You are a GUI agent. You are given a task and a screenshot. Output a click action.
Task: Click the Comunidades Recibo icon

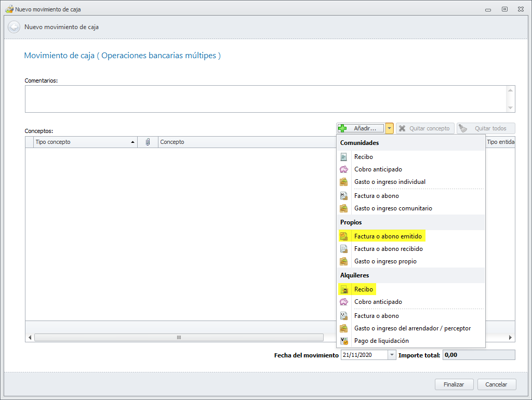click(344, 157)
